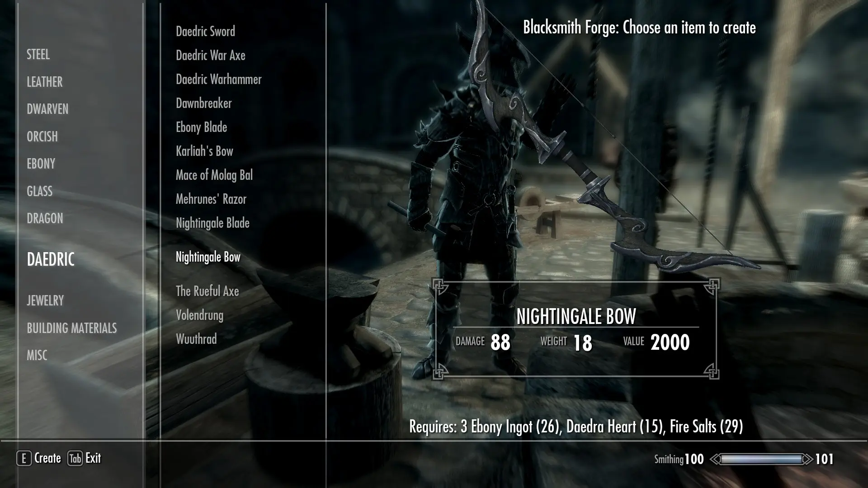Expand Dragon category in smithing list

tap(44, 218)
